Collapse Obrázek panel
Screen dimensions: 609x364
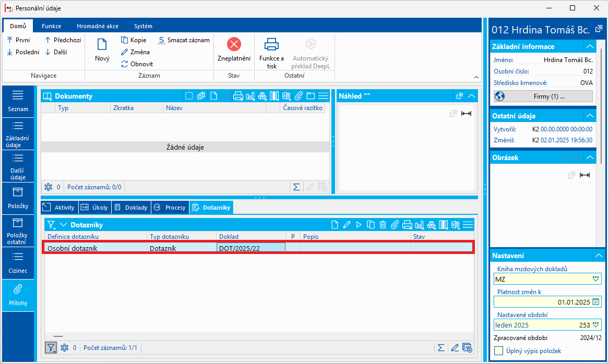point(590,157)
